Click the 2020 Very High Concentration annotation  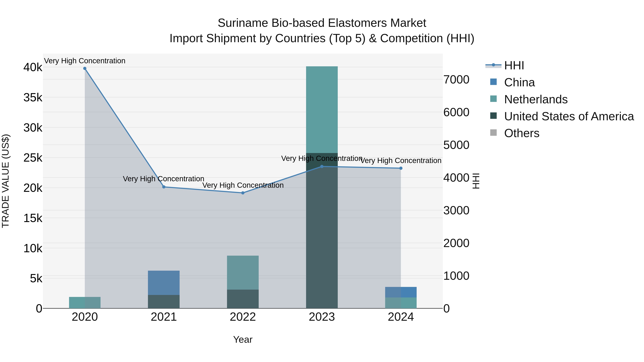pyautogui.click(x=85, y=61)
